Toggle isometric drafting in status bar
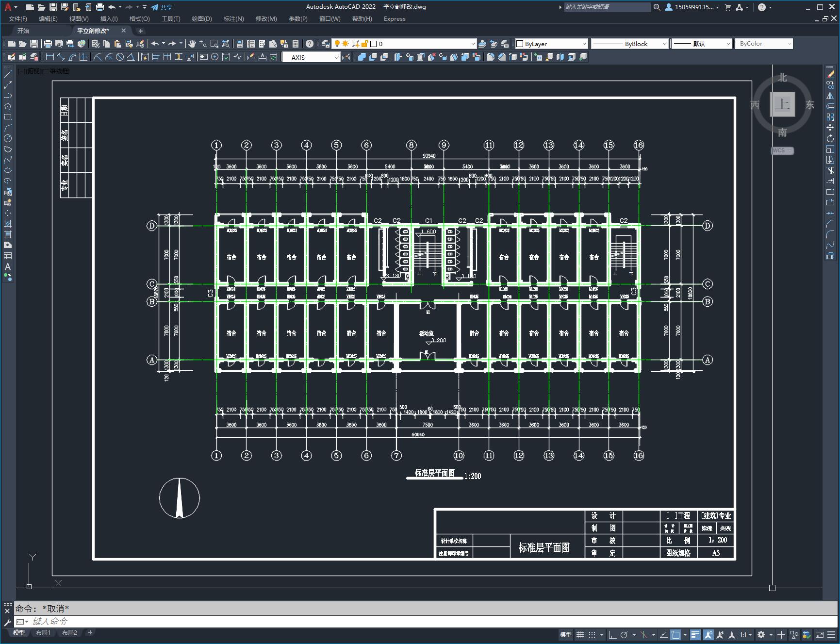 point(644,634)
